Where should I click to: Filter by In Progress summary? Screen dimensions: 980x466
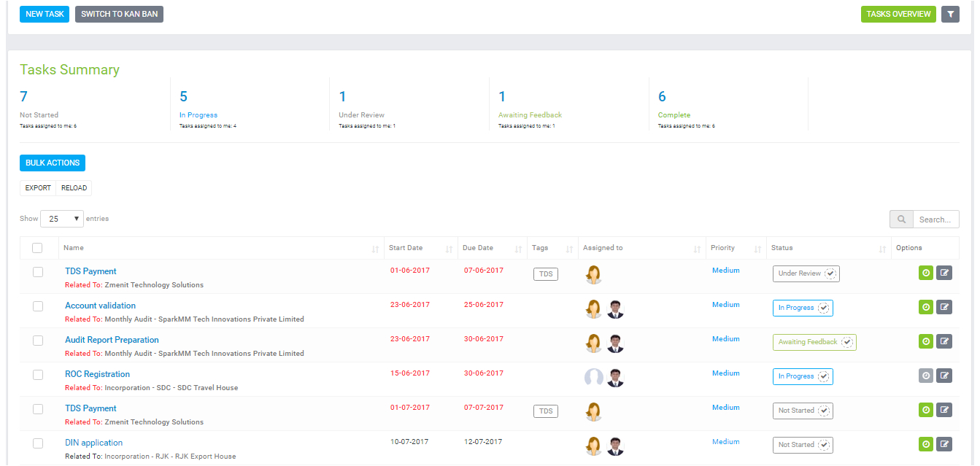click(x=198, y=115)
